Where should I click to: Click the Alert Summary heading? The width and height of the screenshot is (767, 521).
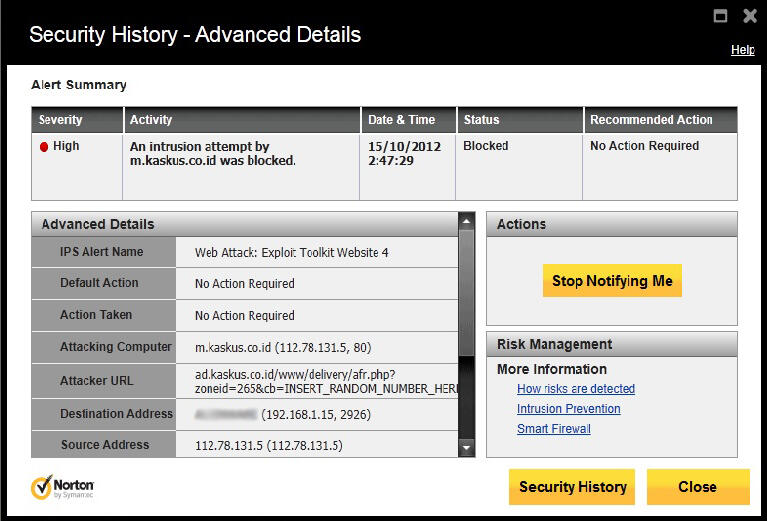pos(79,85)
